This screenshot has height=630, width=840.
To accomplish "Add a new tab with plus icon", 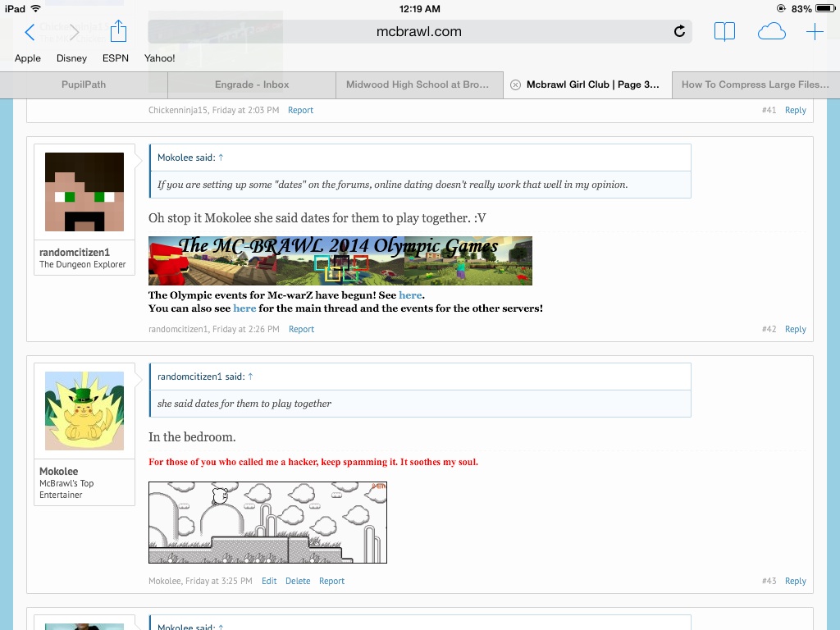I will click(815, 32).
